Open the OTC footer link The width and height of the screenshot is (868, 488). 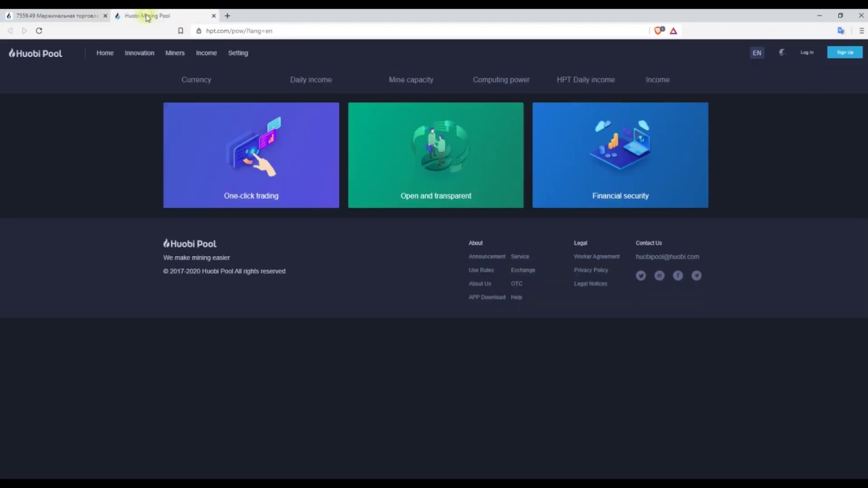(x=517, y=283)
